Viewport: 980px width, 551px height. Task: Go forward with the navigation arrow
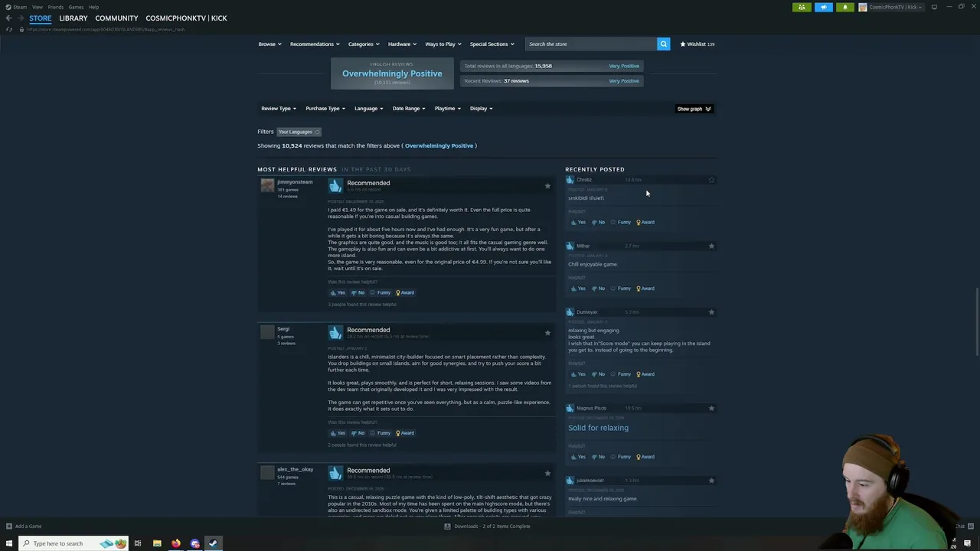(21, 18)
